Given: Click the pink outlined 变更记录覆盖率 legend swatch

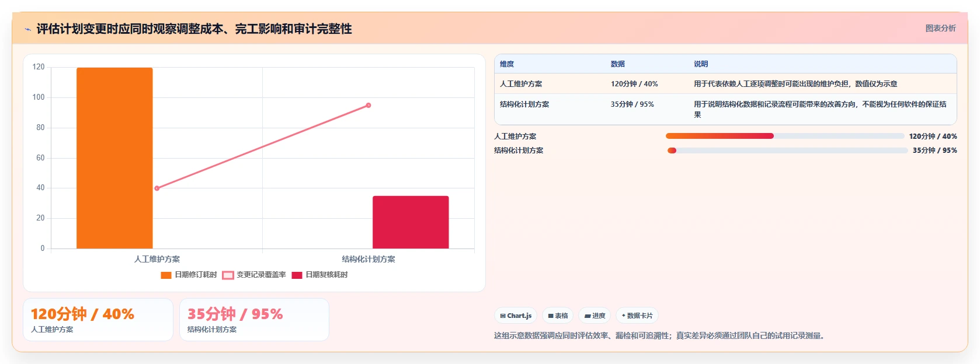Looking at the screenshot, I should (228, 275).
